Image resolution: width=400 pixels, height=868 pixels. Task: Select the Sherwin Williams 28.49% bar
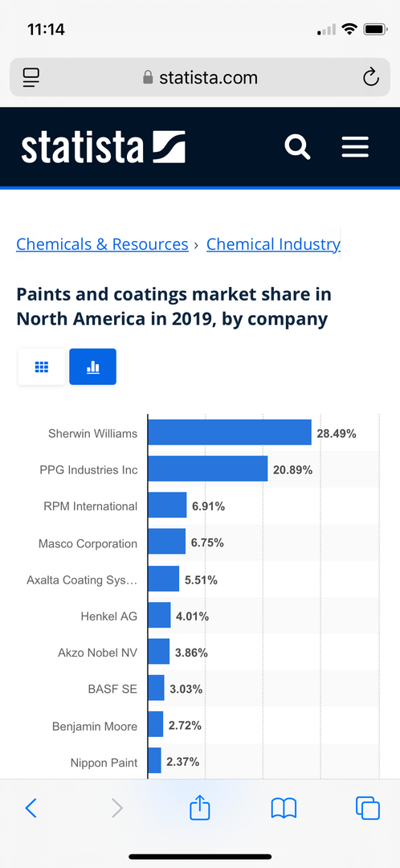point(230,433)
